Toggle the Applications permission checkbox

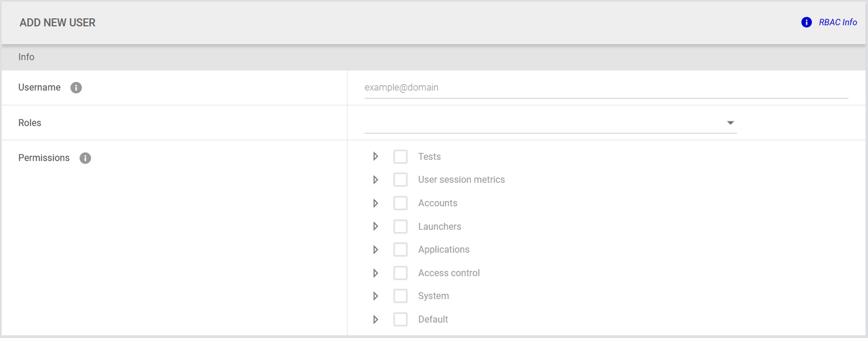[x=400, y=250]
